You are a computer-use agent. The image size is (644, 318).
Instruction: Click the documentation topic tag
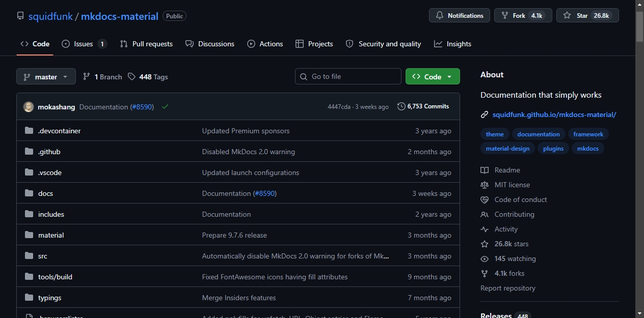coord(539,134)
